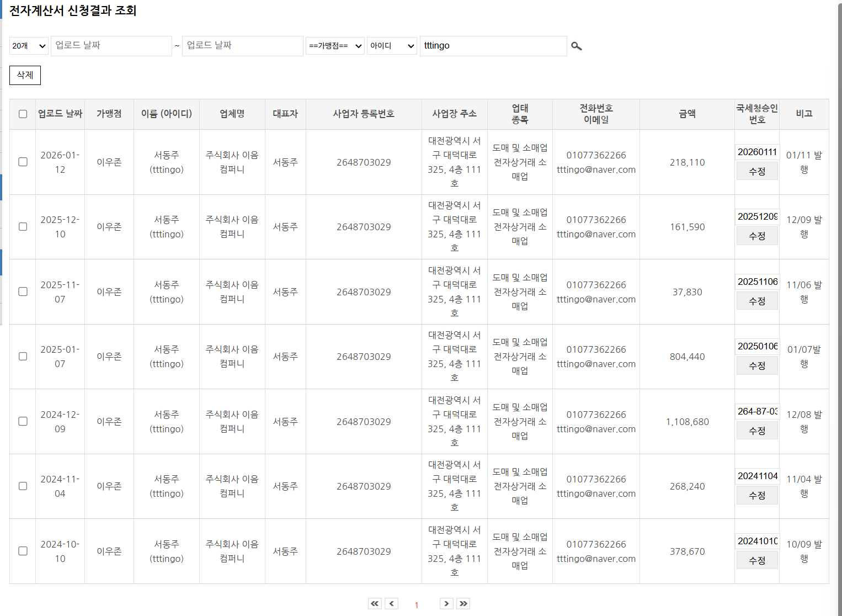The height and width of the screenshot is (616, 842).
Task: Select the checkbox for the 2025-11-07 row
Action: coord(23,291)
